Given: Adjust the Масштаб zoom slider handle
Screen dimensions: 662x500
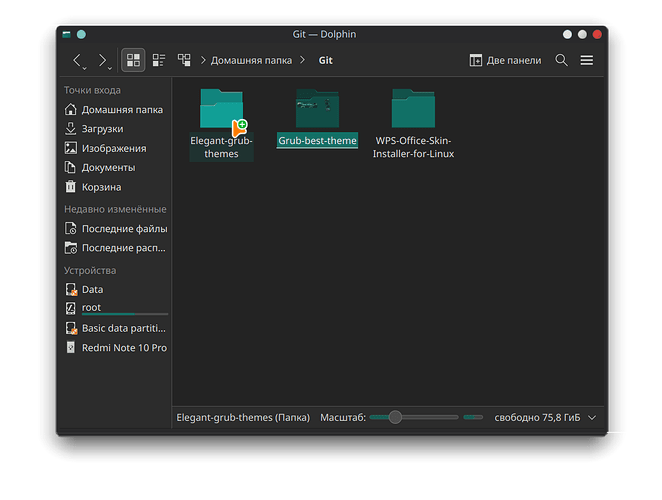Looking at the screenshot, I should [395, 417].
